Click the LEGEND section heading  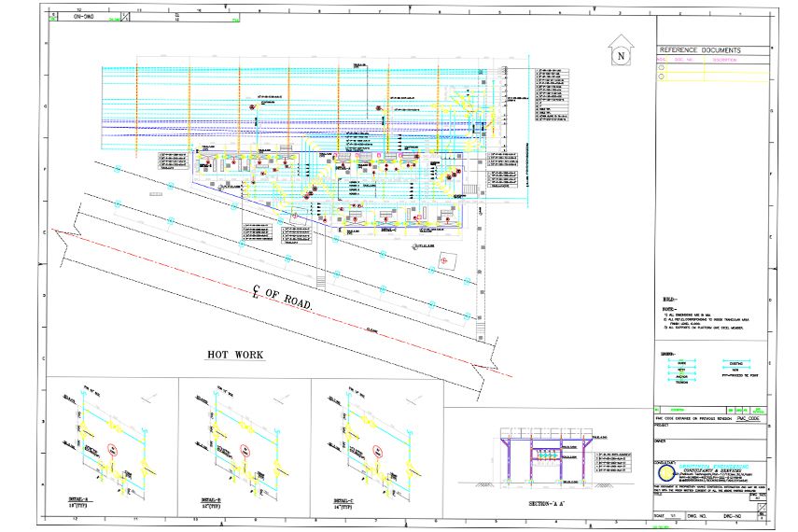pos(666,356)
